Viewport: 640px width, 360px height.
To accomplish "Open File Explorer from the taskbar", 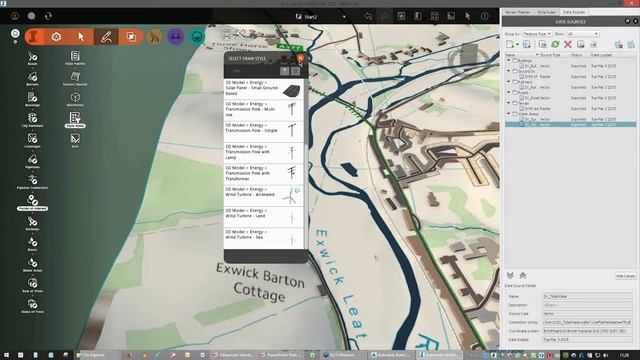I will 96,355.
